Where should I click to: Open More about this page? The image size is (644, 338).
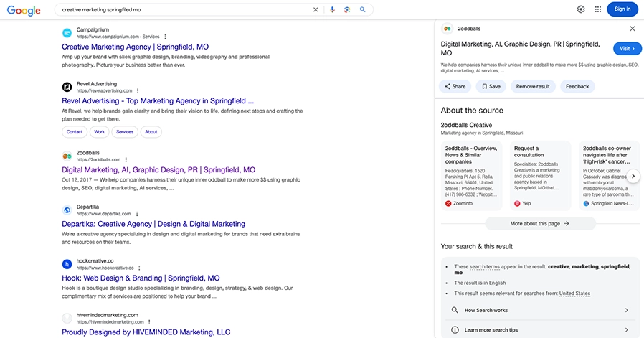[540, 224]
